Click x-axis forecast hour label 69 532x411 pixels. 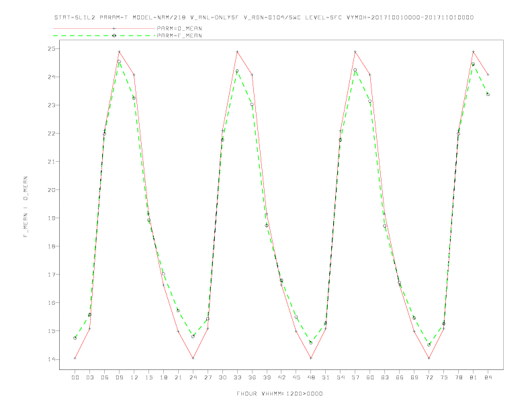(x=414, y=377)
